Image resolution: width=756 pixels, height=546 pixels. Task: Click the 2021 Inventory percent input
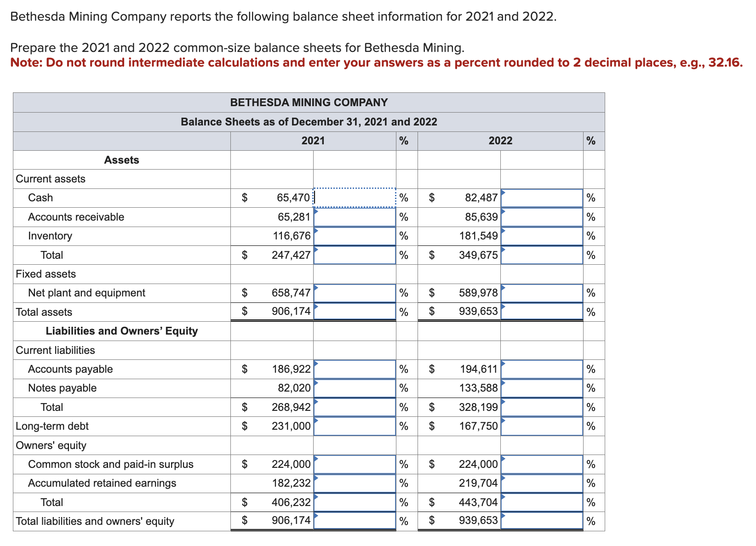pos(355,236)
